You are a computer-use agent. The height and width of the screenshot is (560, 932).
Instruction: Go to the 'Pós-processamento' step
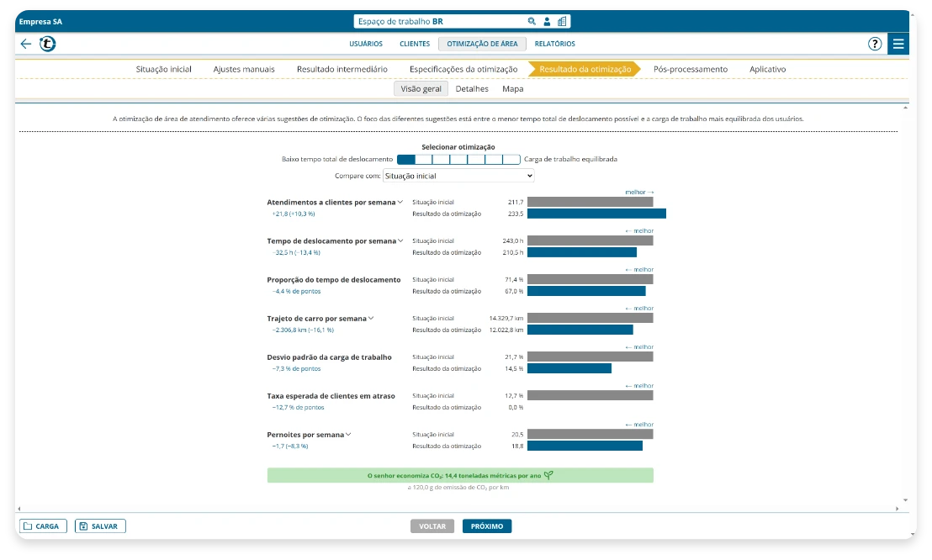(690, 69)
